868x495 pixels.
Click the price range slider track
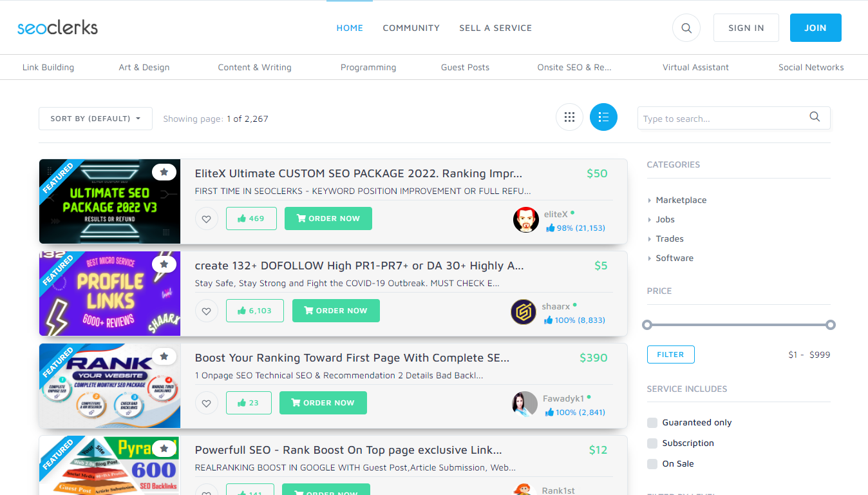(x=739, y=325)
